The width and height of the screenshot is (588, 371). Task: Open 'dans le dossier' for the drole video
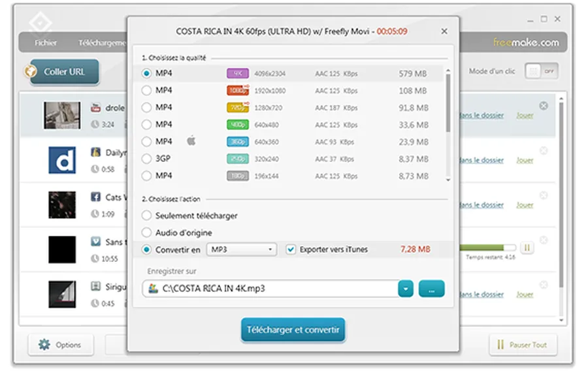click(x=482, y=116)
